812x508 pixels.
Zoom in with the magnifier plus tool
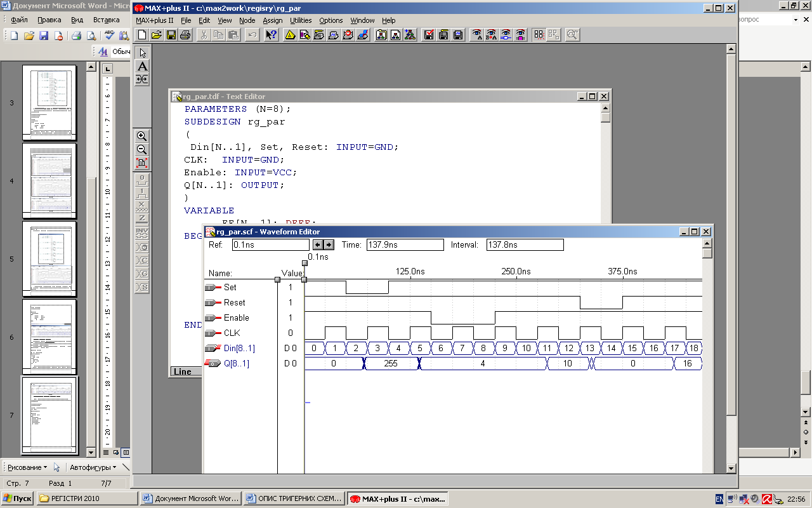tap(142, 136)
